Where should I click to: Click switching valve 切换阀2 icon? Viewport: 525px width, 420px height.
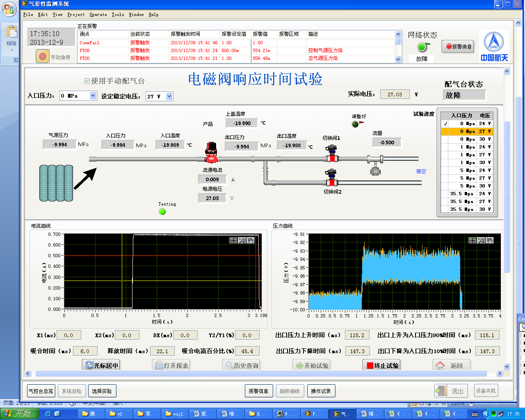[331, 178]
